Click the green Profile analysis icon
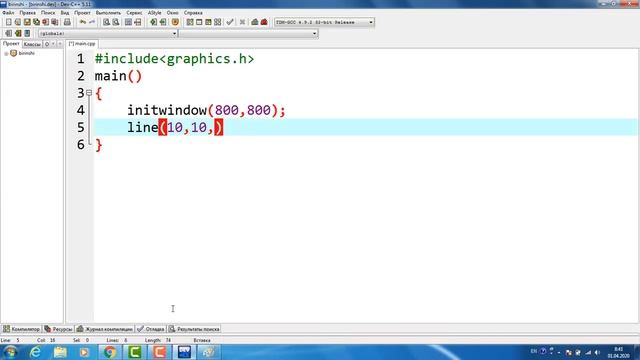The image size is (640, 360). click(x=255, y=22)
